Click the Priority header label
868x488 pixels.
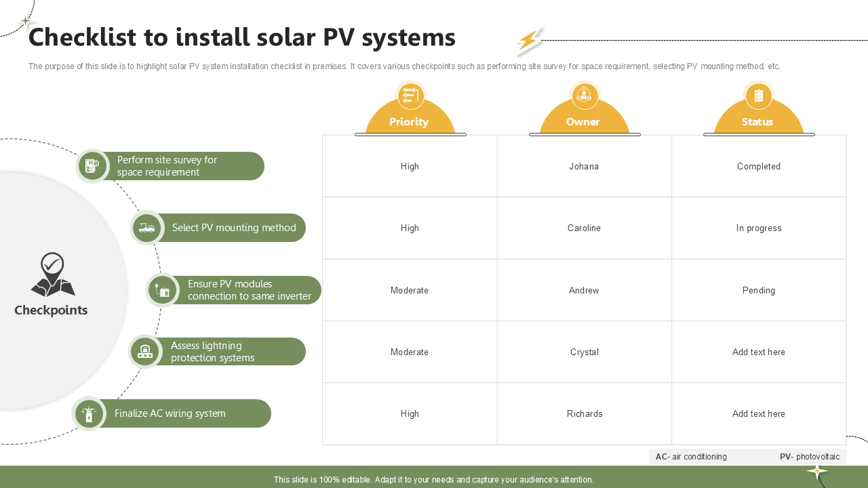pos(409,122)
